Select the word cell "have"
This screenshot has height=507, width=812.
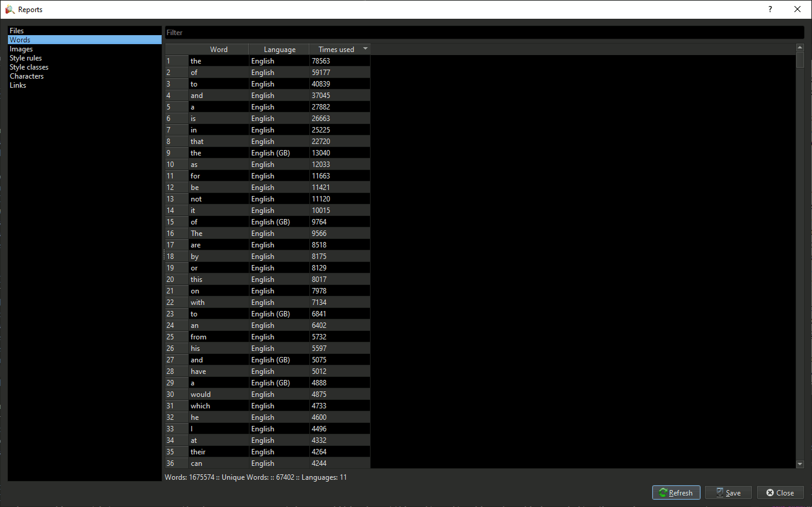(219, 371)
